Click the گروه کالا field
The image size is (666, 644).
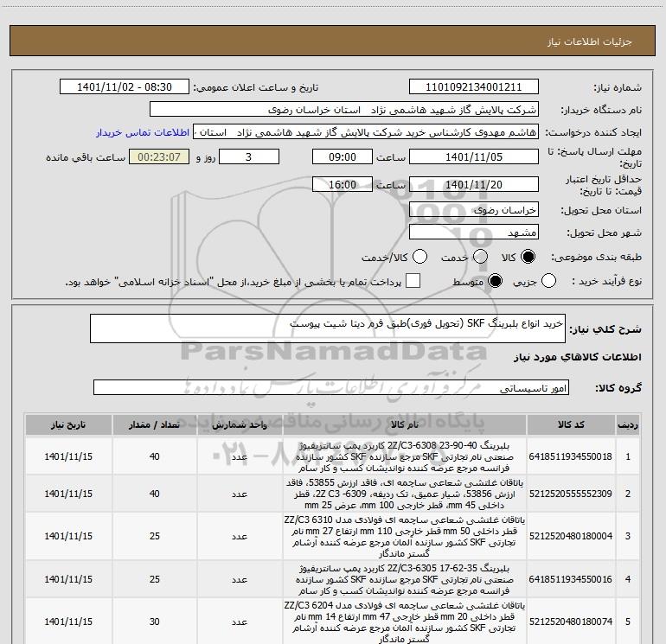331,388
